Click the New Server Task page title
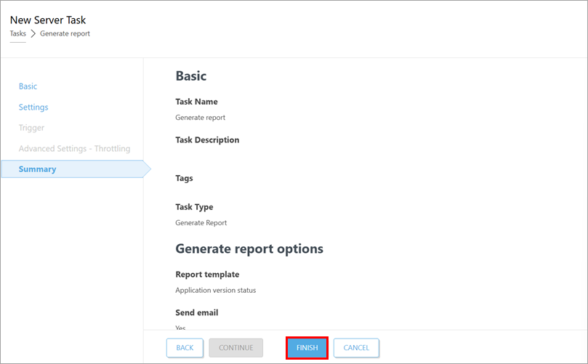This screenshot has width=588, height=364. [47, 20]
